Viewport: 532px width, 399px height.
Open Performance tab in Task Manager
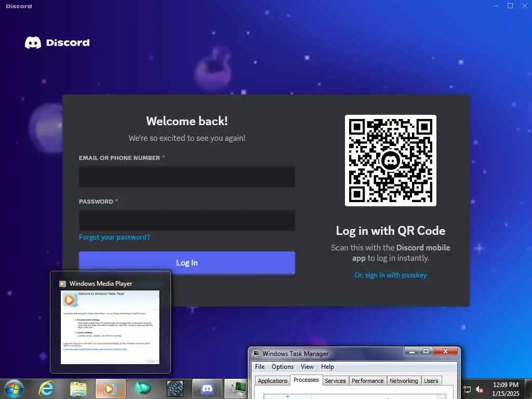[367, 381]
